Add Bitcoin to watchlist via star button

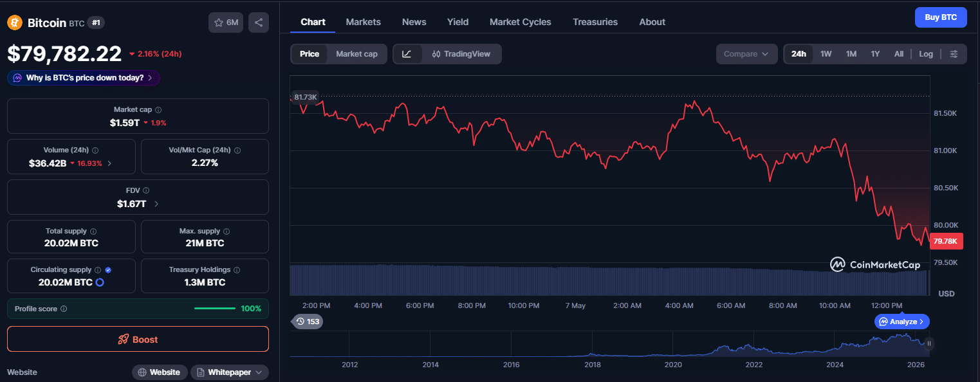tap(226, 23)
